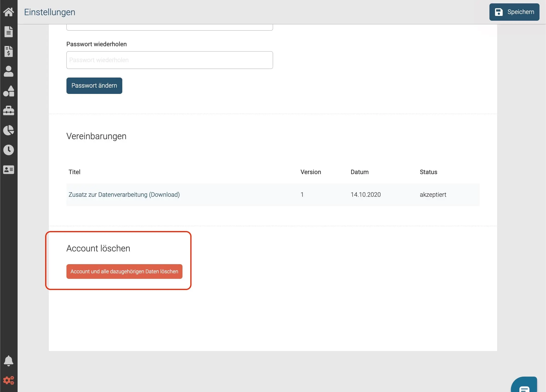Open the pie chart reports icon

pyautogui.click(x=9, y=130)
